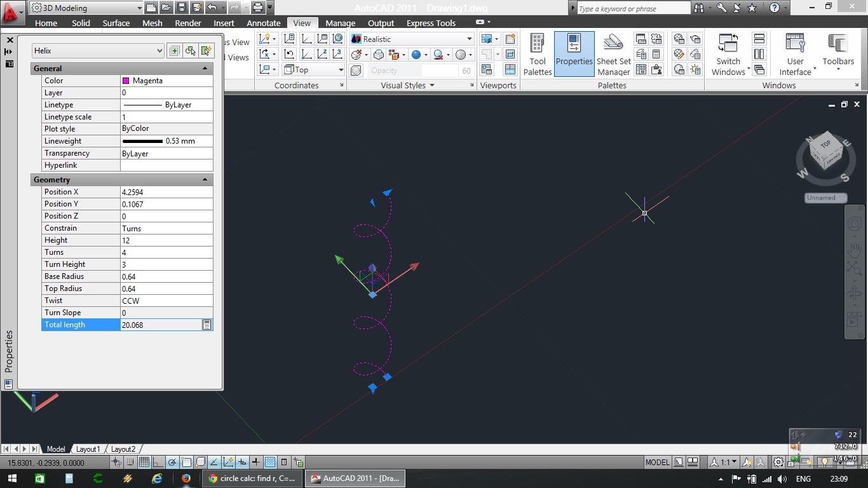Click AutoCAD 2011 taskbar button
The width and height of the screenshot is (868, 488).
point(356,478)
